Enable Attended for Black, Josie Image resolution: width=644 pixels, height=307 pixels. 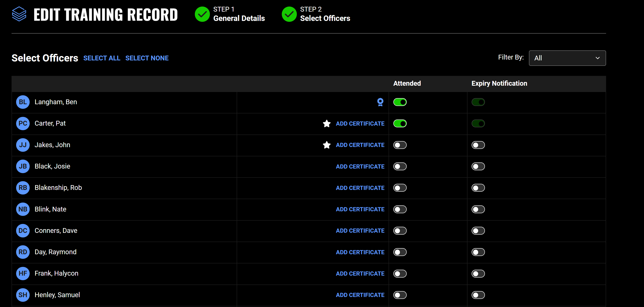pos(400,166)
